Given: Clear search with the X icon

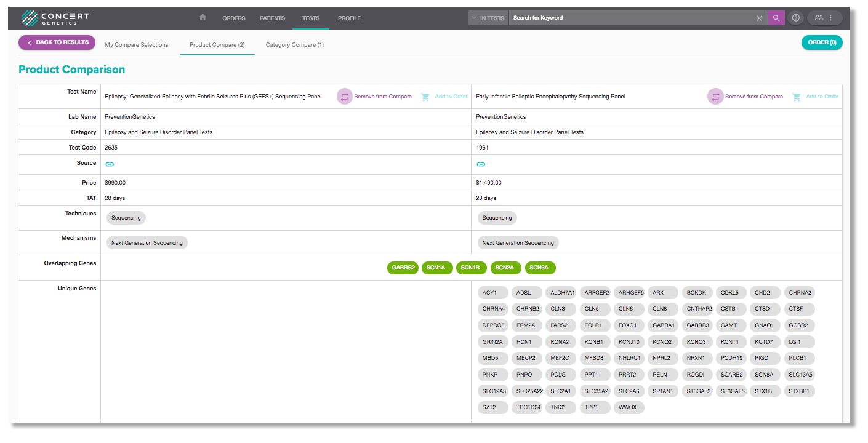Looking at the screenshot, I should [759, 18].
